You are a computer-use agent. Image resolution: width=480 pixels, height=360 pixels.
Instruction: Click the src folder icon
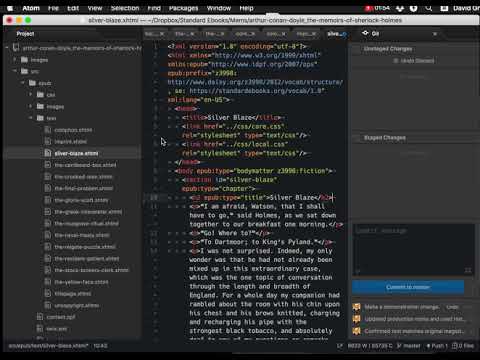(24, 71)
